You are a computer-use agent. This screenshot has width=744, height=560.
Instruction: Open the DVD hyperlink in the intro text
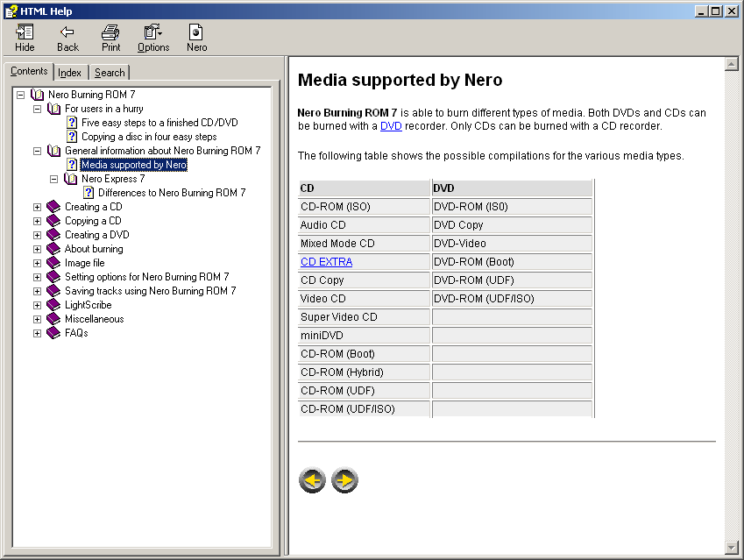tap(391, 126)
